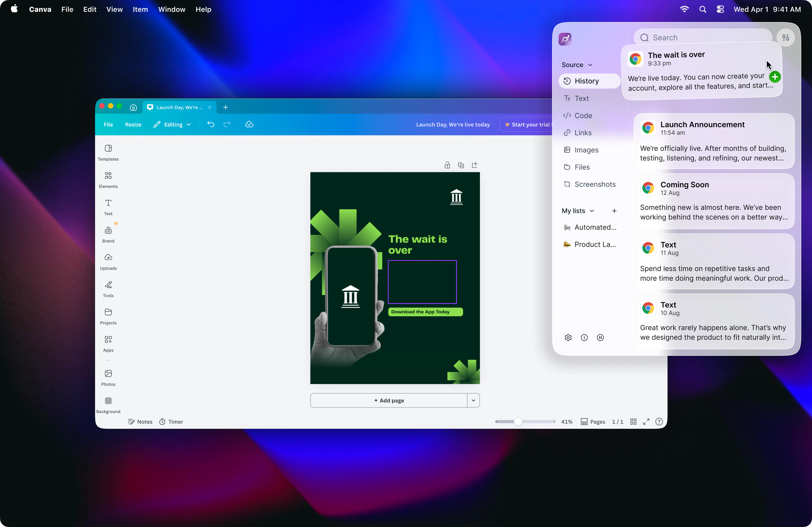Image resolution: width=812 pixels, height=527 pixels.
Task: Click the clipboard app logo icon
Action: tap(565, 39)
